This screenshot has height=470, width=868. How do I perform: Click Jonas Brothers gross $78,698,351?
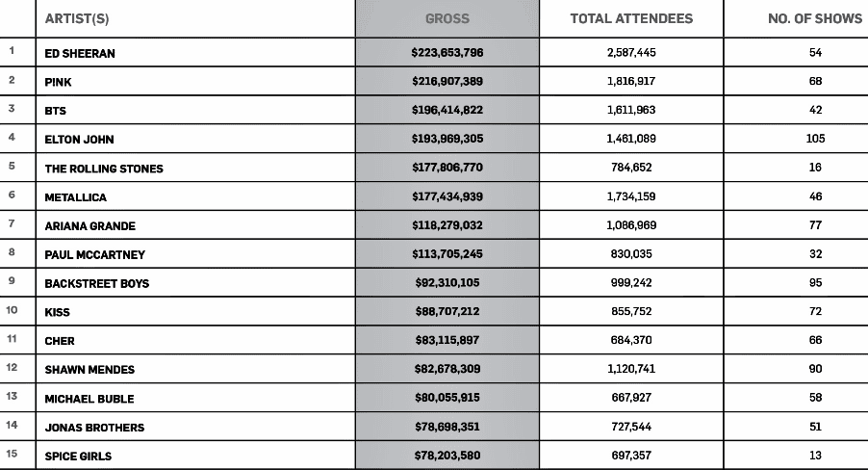point(447,427)
